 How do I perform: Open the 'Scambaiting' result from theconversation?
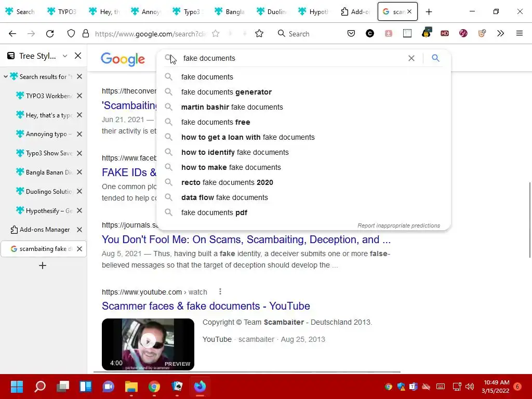(x=129, y=105)
